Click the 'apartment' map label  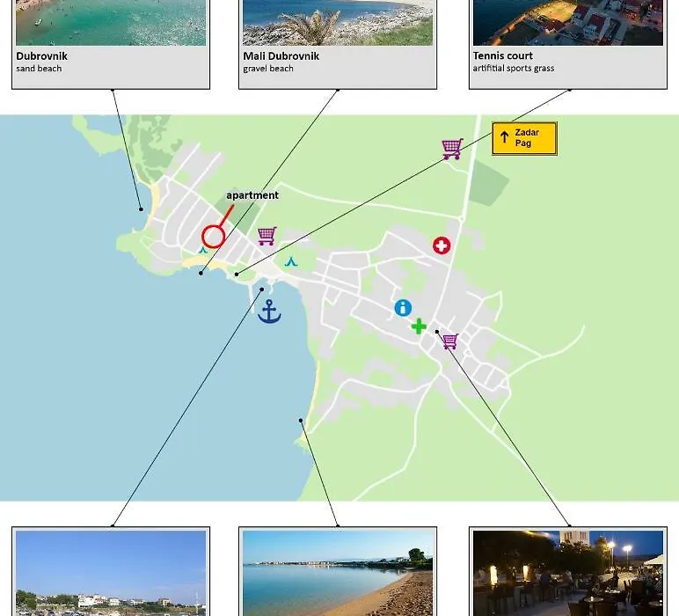point(252,195)
